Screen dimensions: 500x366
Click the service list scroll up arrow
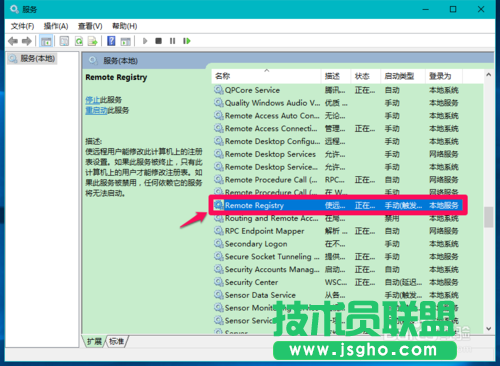[489, 75]
